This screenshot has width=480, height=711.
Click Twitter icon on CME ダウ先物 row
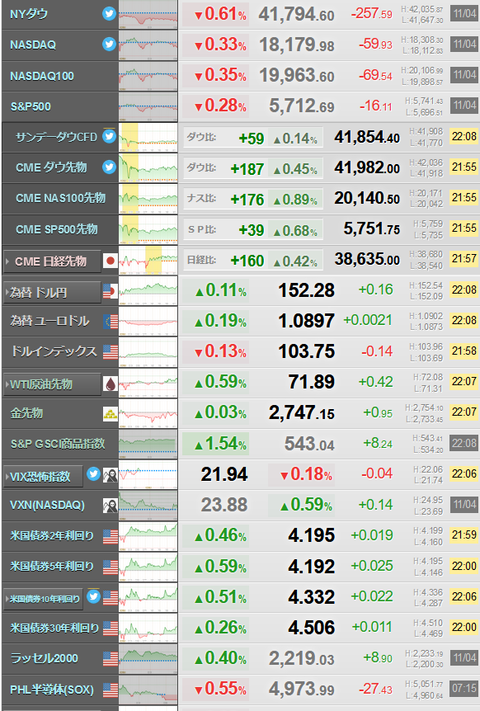tap(109, 167)
